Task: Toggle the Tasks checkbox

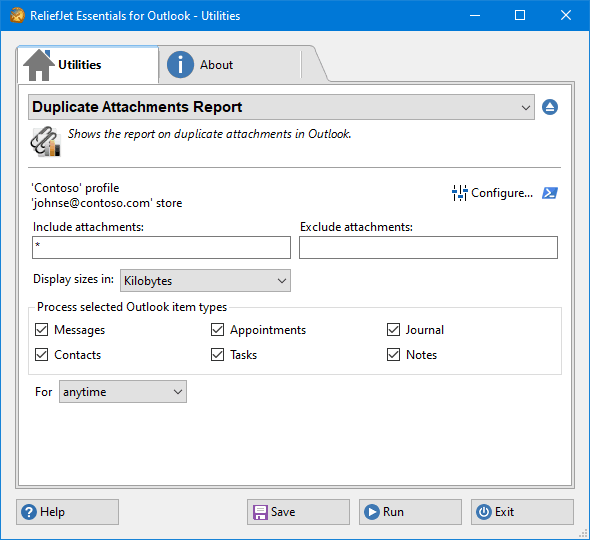Action: pyautogui.click(x=217, y=354)
